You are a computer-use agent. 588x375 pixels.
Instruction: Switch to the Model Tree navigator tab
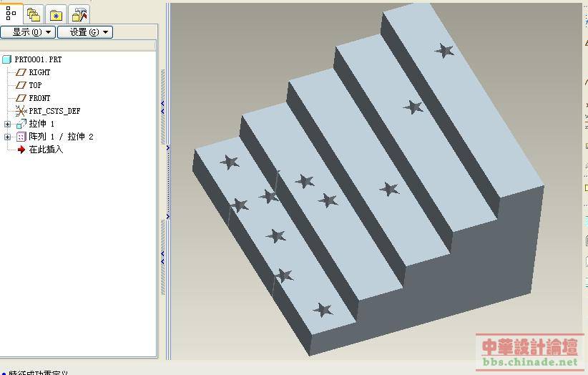[x=11, y=14]
